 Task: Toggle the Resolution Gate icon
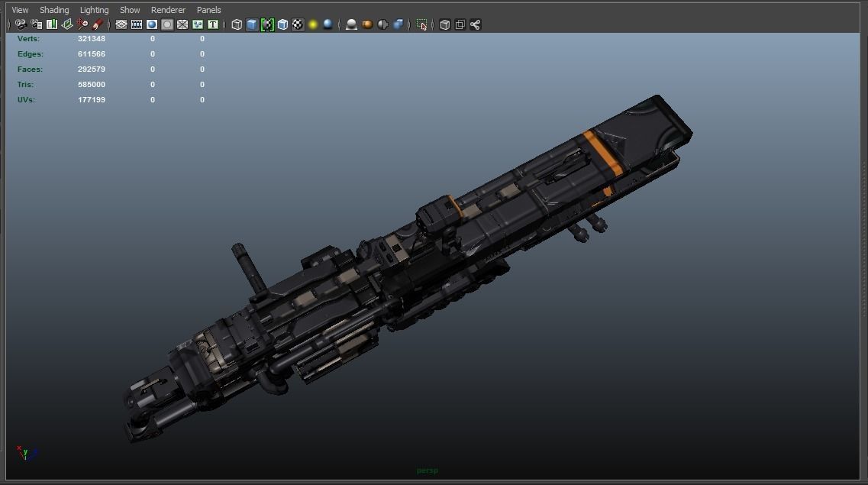[x=152, y=24]
